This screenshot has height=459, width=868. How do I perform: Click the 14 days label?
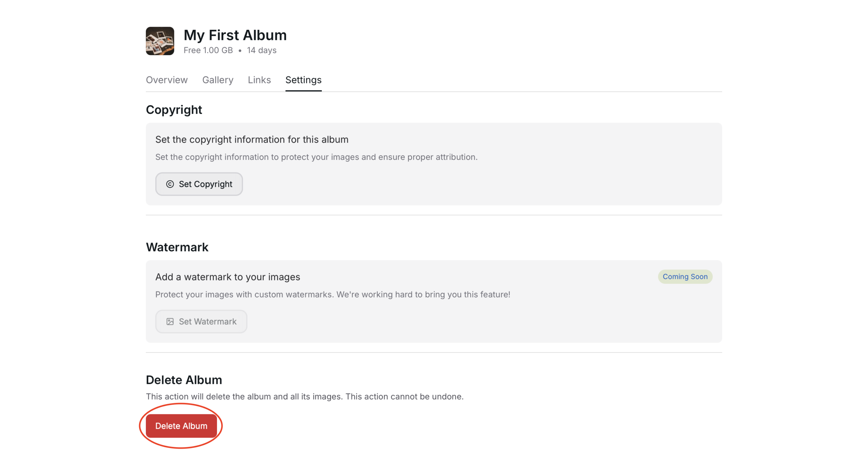(261, 50)
